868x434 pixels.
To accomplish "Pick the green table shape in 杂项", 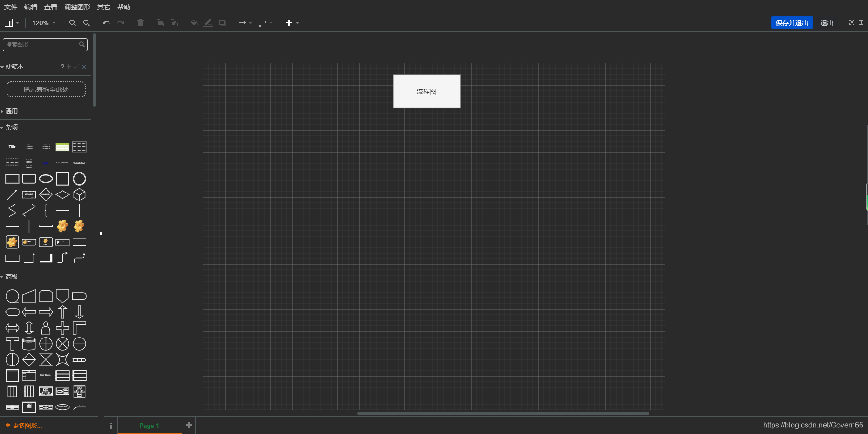I will [62, 147].
